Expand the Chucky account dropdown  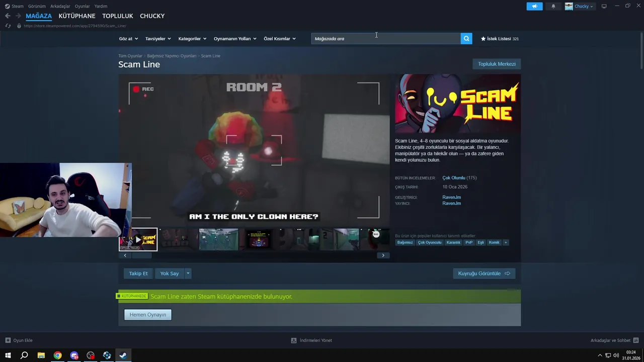click(580, 7)
